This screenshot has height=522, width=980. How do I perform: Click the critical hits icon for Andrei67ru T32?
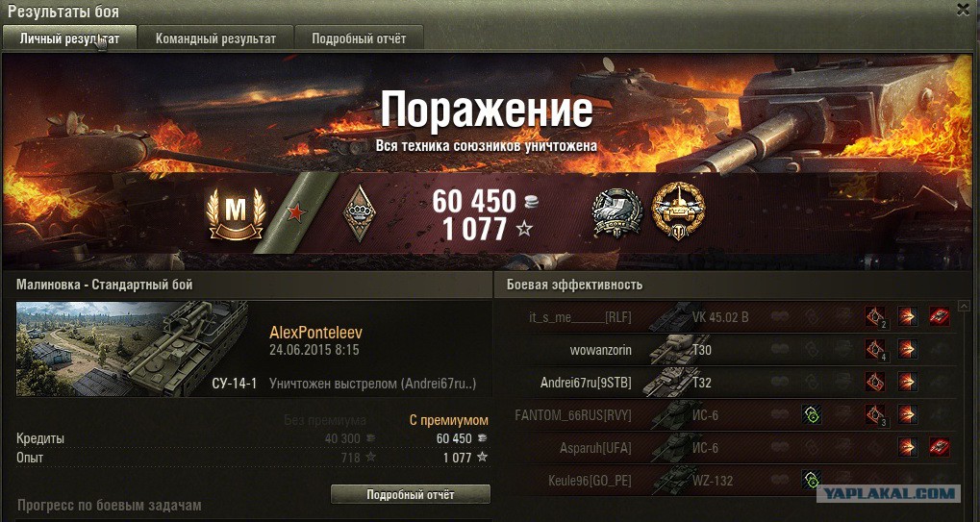[875, 381]
